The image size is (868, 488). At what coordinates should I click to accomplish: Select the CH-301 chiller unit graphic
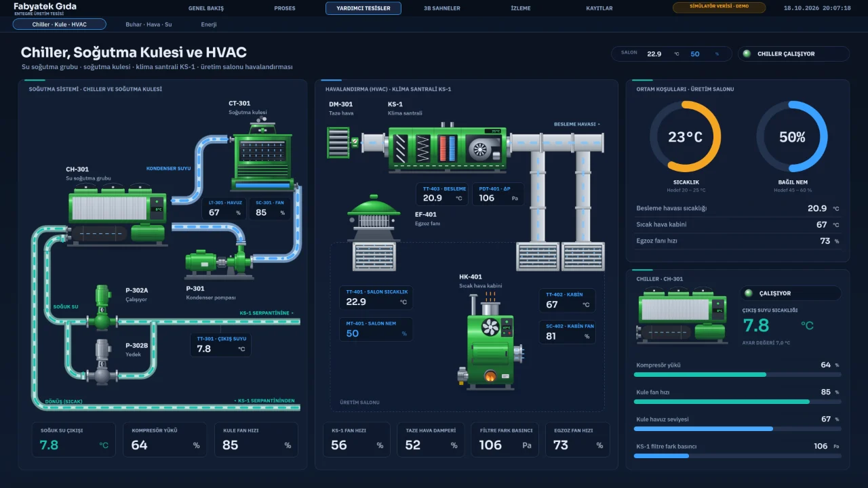[x=117, y=213]
